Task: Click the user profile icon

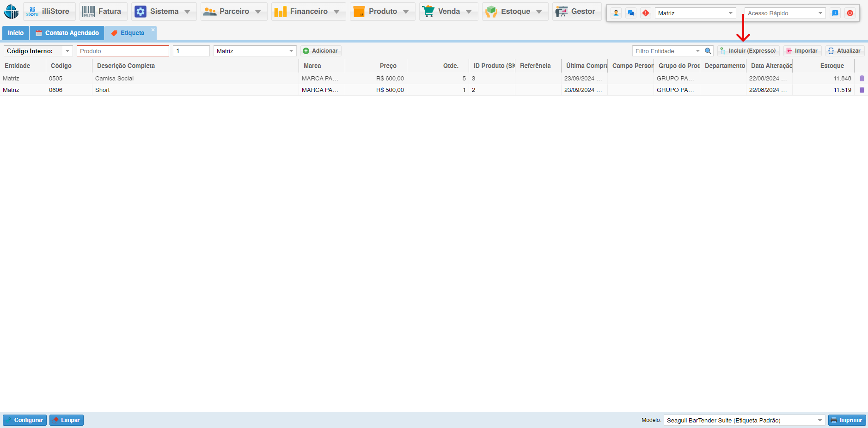Action: (x=616, y=13)
